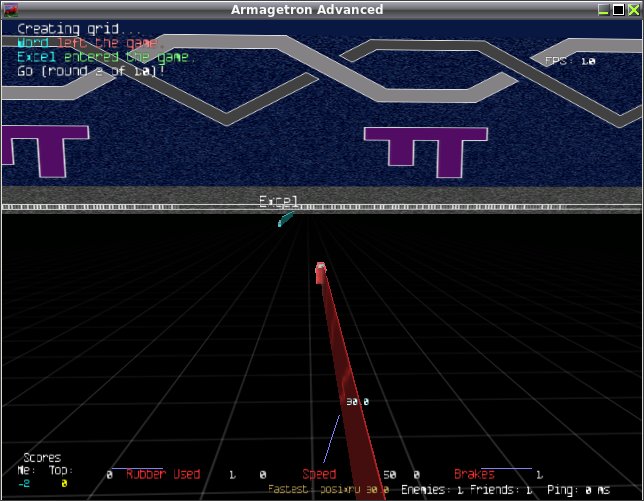Click the 30.0 speed readout on trail
The width and height of the screenshot is (644, 501).
coord(357,402)
